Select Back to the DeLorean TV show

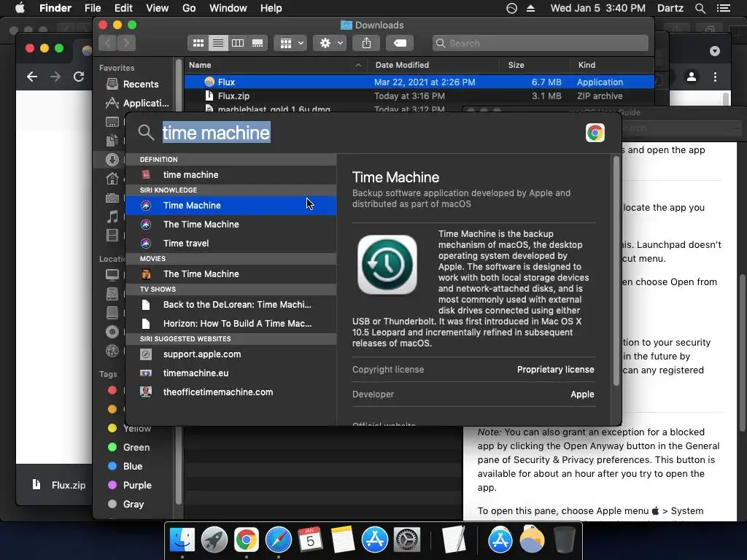pyautogui.click(x=231, y=305)
